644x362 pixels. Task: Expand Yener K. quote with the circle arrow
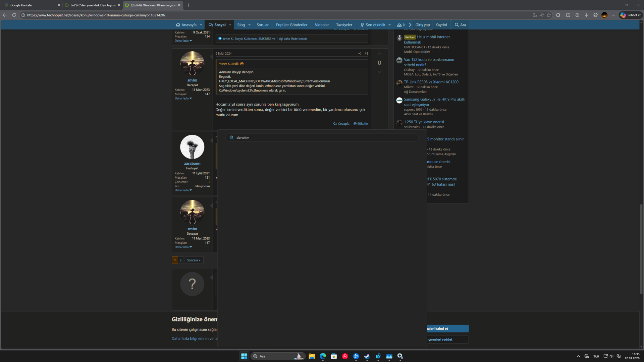click(x=242, y=64)
